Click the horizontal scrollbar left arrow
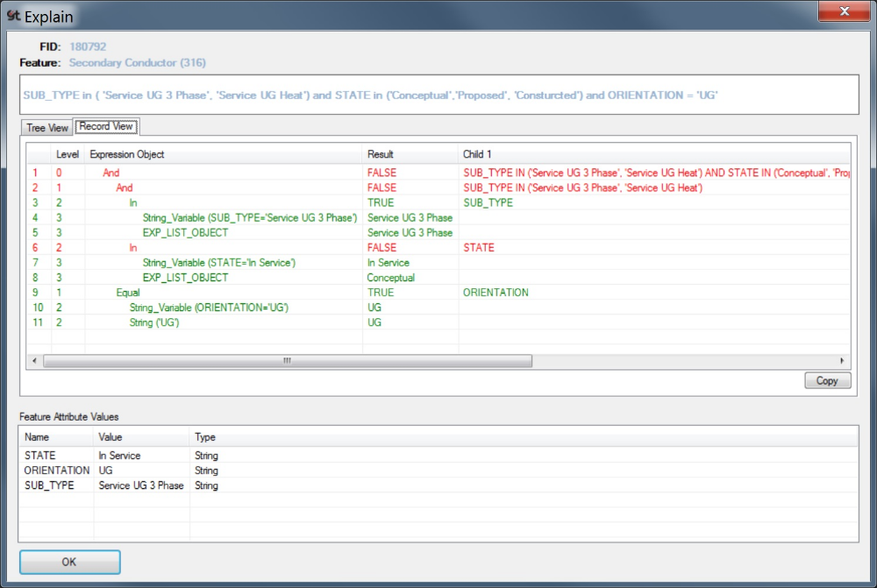Viewport: 877px width, 588px height. click(35, 361)
